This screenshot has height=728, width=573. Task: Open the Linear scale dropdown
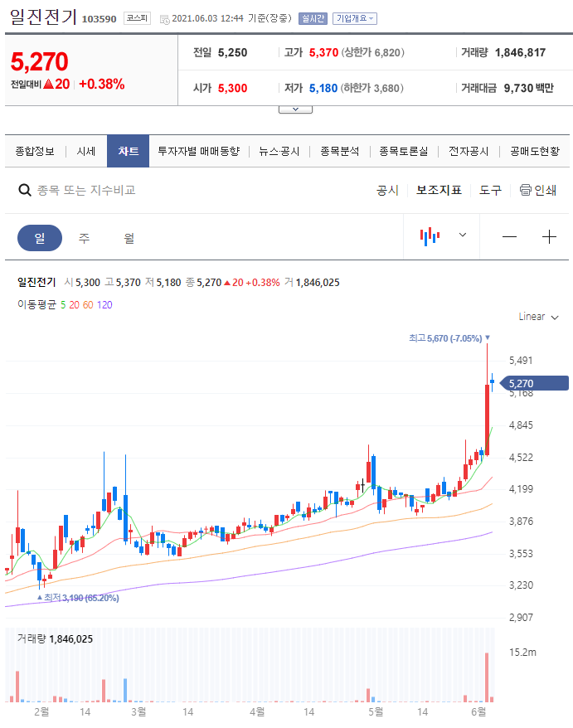[539, 317]
